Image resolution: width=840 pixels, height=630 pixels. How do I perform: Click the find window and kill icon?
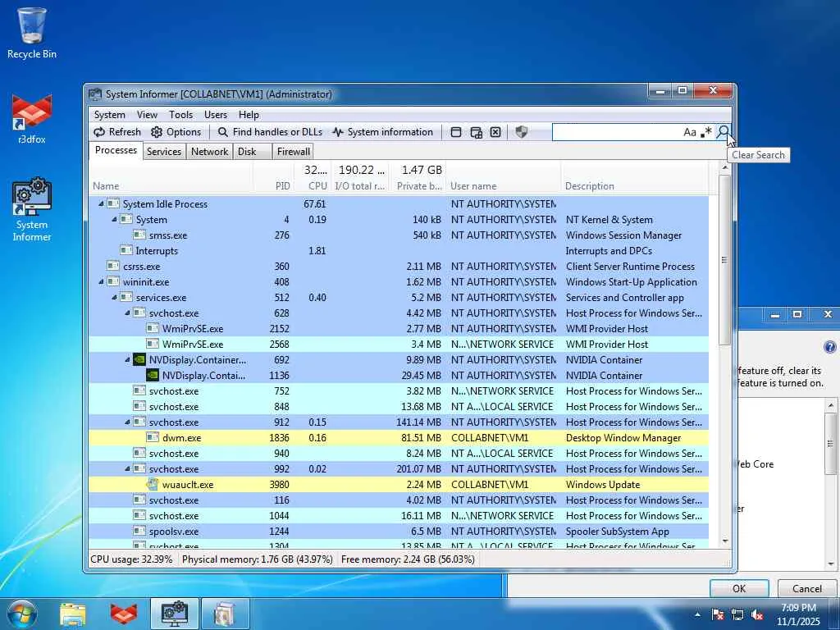coord(495,132)
